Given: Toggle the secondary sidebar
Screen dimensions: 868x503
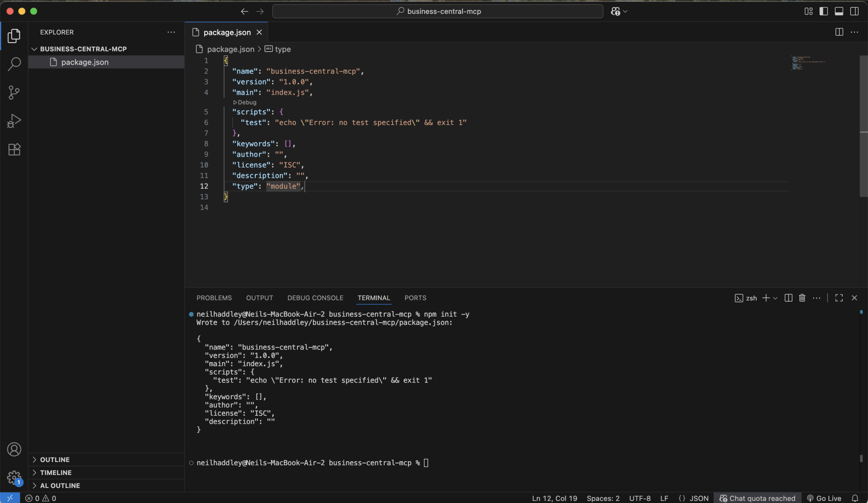Looking at the screenshot, I should 855,11.
